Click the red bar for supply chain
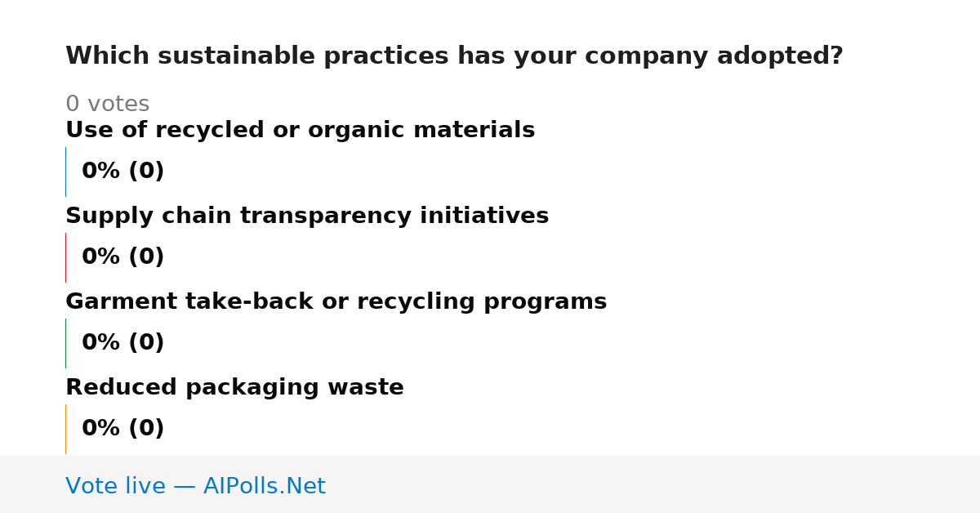This screenshot has height=513, width=980. (x=65, y=257)
